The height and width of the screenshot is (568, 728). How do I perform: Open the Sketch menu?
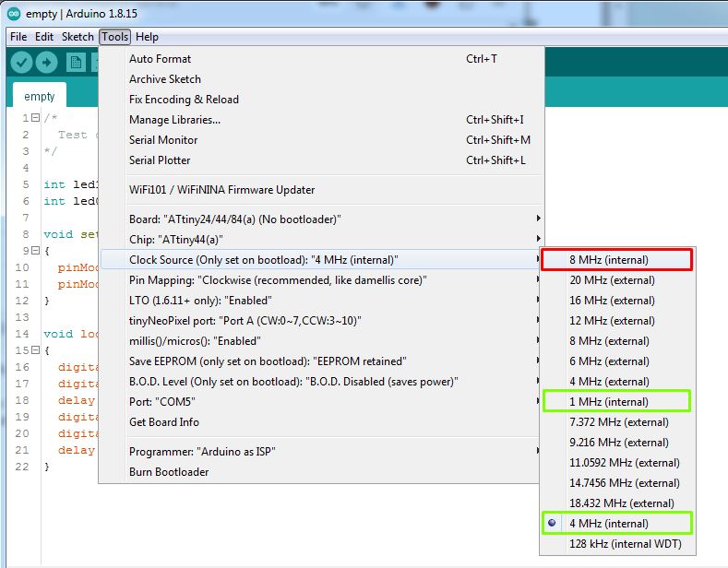pyautogui.click(x=78, y=37)
